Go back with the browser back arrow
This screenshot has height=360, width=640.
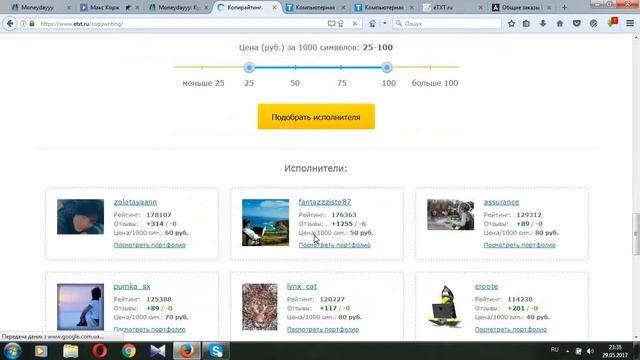10,24
